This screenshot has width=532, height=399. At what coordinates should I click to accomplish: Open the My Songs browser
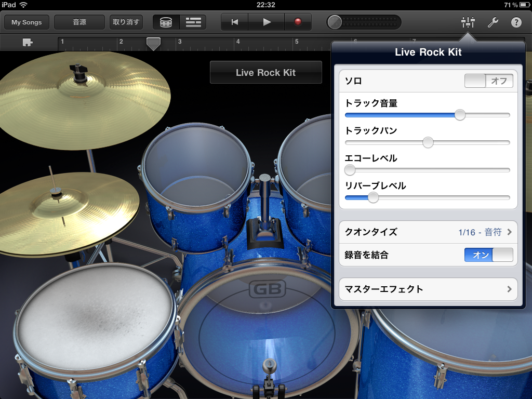pyautogui.click(x=26, y=22)
